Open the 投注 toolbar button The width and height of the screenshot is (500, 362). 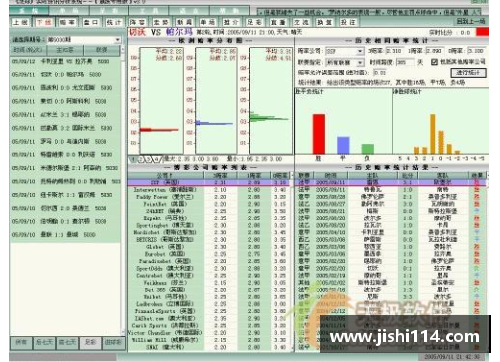pos(348,22)
